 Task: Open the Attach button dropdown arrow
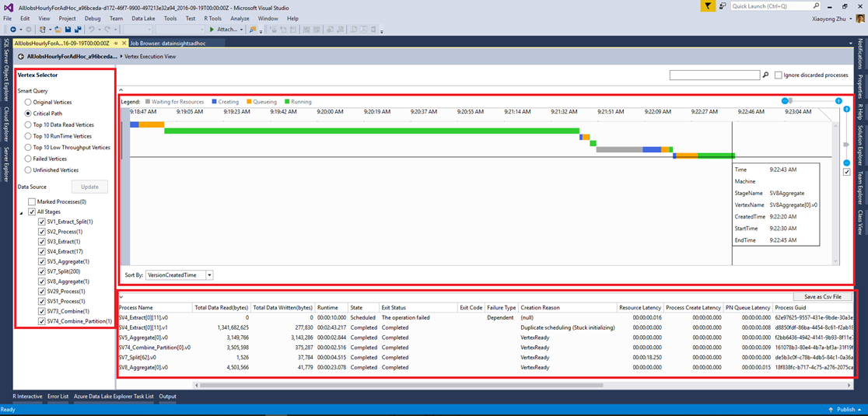pos(241,30)
